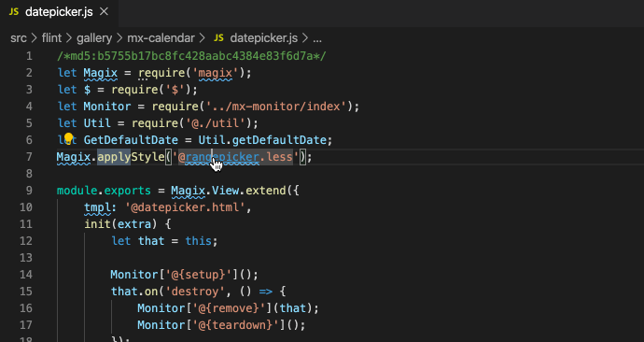Click Magix variable name on line 2
Image resolution: width=644 pixels, height=342 pixels.
click(101, 73)
